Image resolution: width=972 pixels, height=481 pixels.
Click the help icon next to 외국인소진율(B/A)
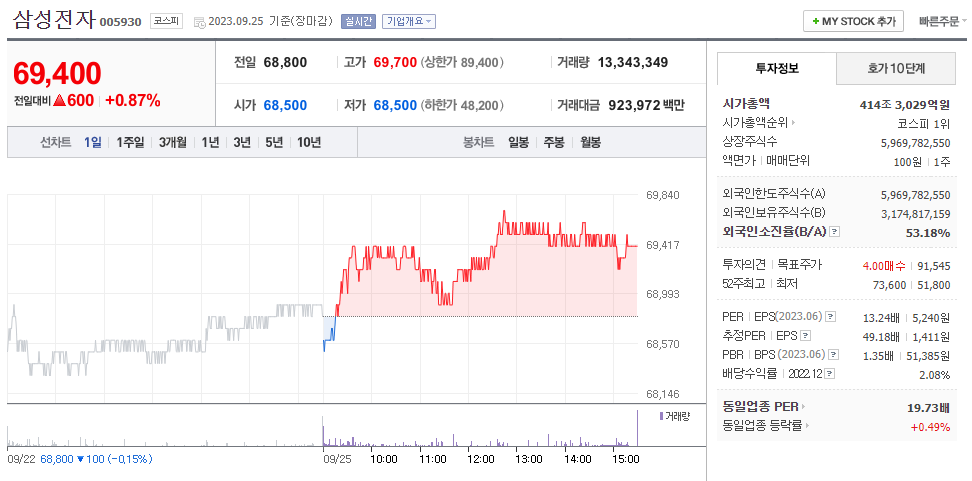click(834, 232)
